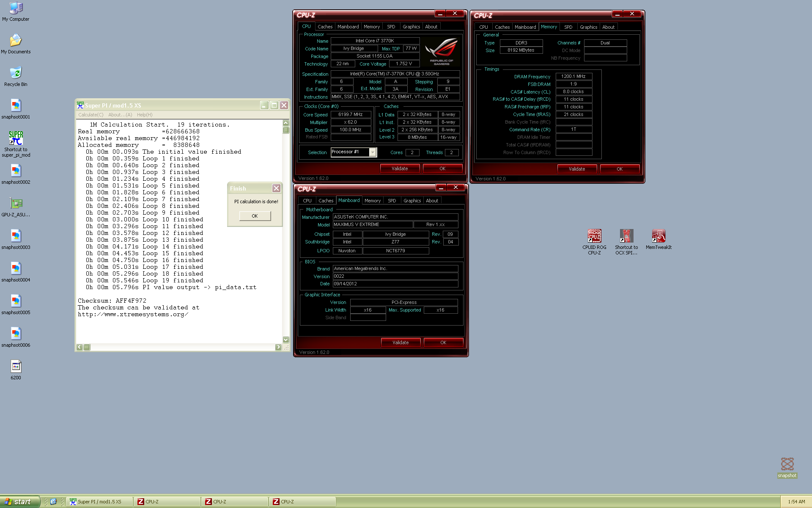Open Calculate menu in Super PI
The height and width of the screenshot is (508, 812).
tap(91, 115)
